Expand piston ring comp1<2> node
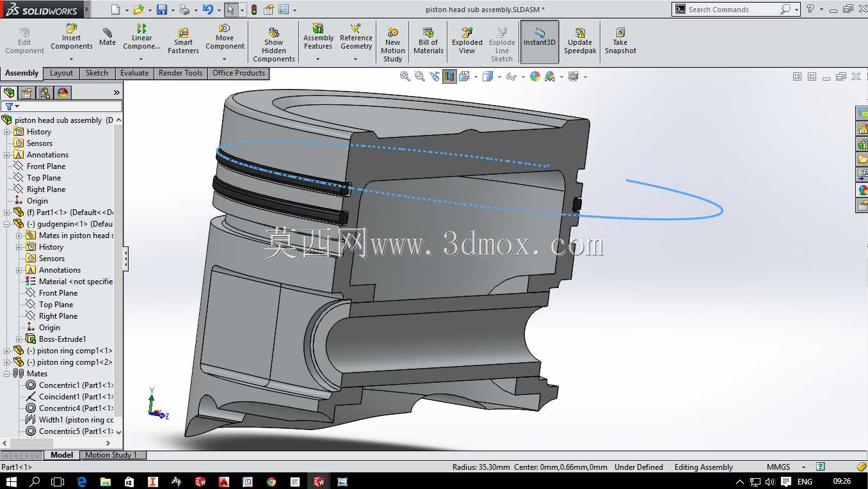Image resolution: width=868 pixels, height=489 pixels. [x=7, y=362]
